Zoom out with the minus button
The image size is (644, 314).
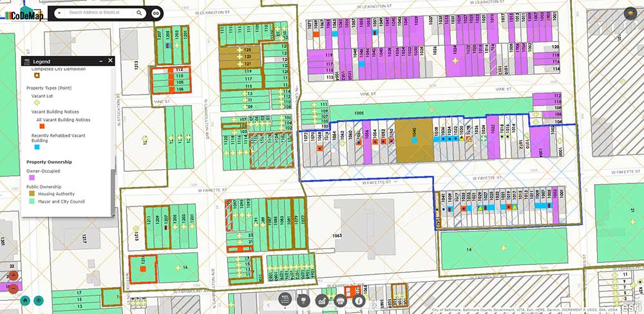[13, 288]
